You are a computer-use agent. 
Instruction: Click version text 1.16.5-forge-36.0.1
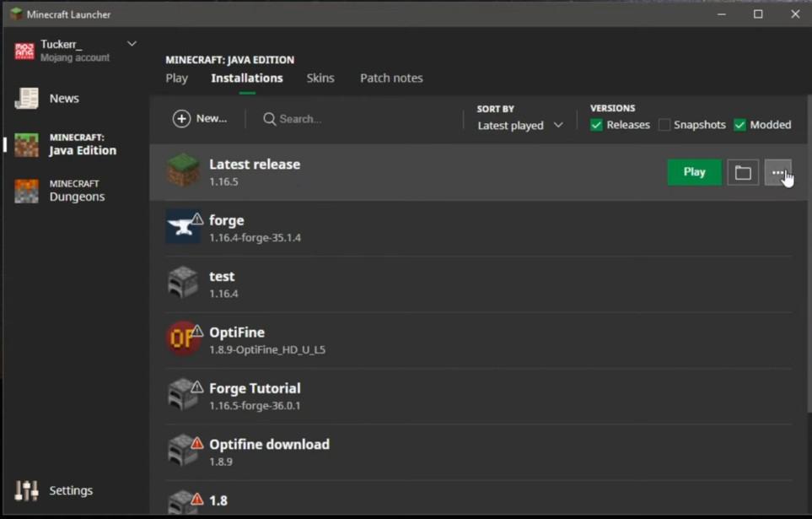255,406
